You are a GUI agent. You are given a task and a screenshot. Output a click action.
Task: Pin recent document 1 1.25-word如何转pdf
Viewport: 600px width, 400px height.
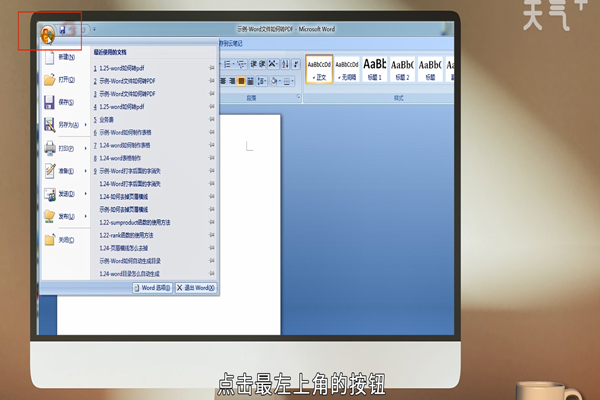pyautogui.click(x=212, y=68)
